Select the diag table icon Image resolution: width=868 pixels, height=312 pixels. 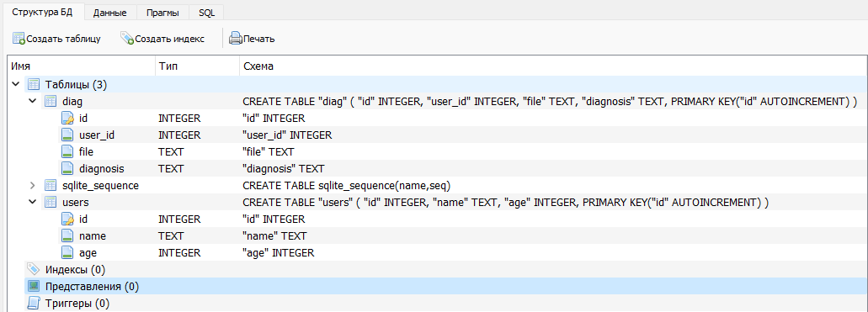click(51, 102)
